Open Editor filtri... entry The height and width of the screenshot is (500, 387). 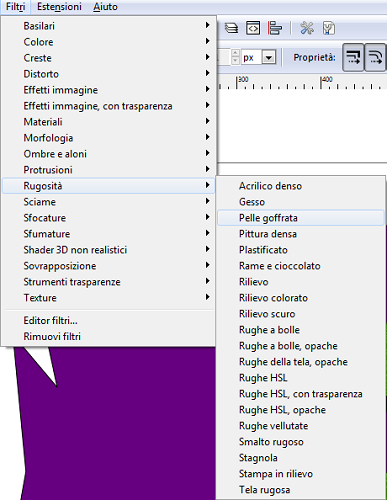109,320
